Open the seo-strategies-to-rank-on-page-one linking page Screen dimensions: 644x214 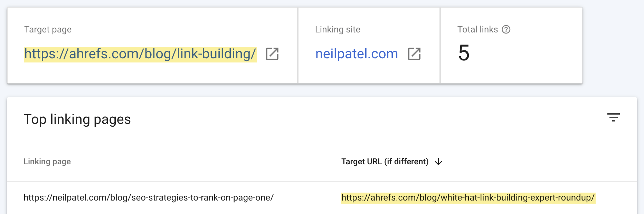click(x=149, y=197)
